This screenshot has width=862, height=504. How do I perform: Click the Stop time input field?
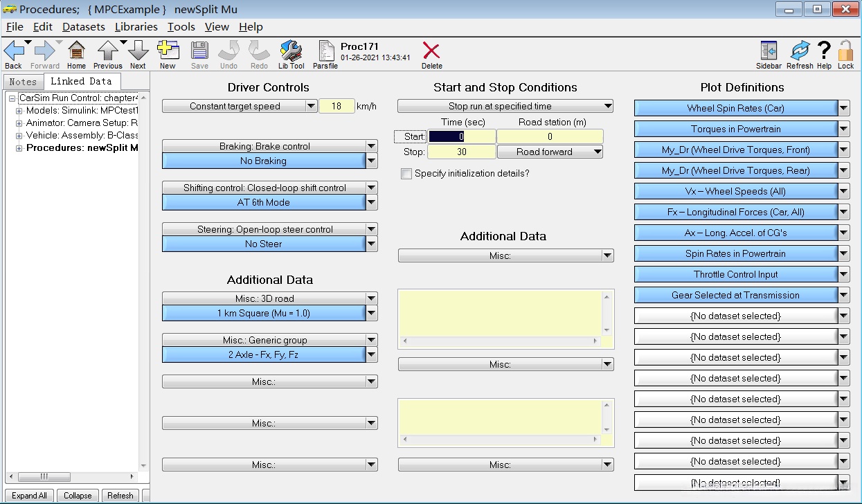click(x=461, y=152)
